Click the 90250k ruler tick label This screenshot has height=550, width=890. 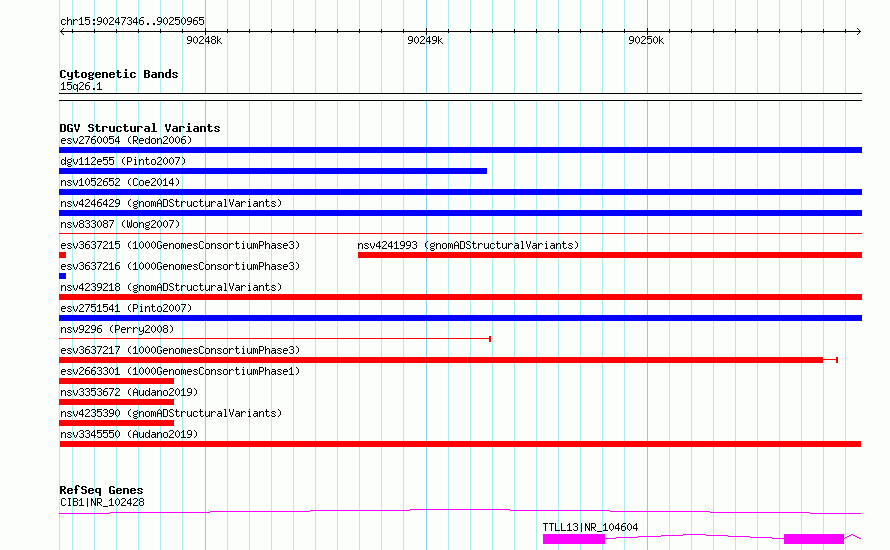(646, 40)
